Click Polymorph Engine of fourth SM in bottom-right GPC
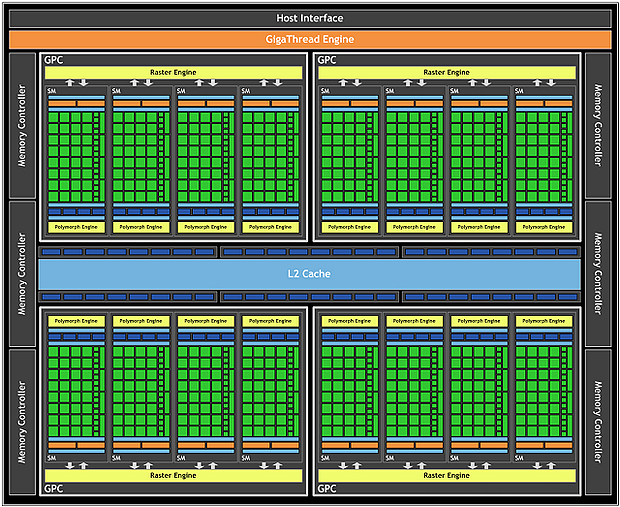Image resolution: width=620 pixels, height=507 pixels. point(544,321)
